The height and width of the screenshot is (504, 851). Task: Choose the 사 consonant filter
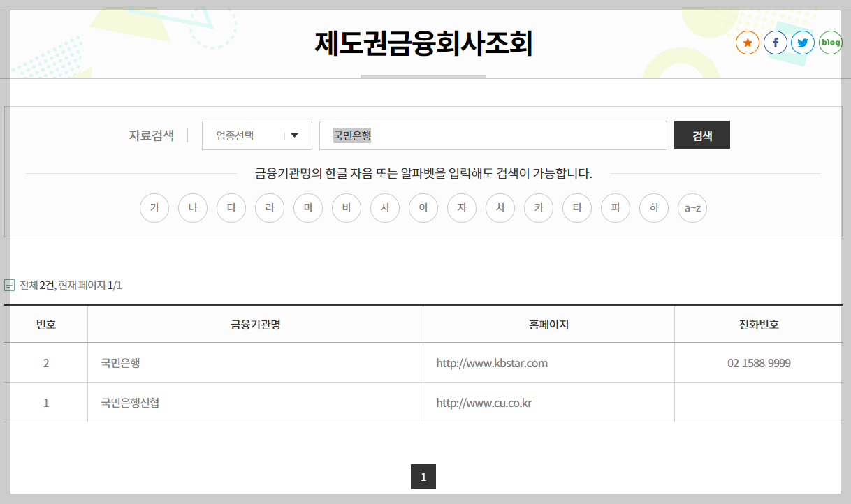[x=384, y=207]
